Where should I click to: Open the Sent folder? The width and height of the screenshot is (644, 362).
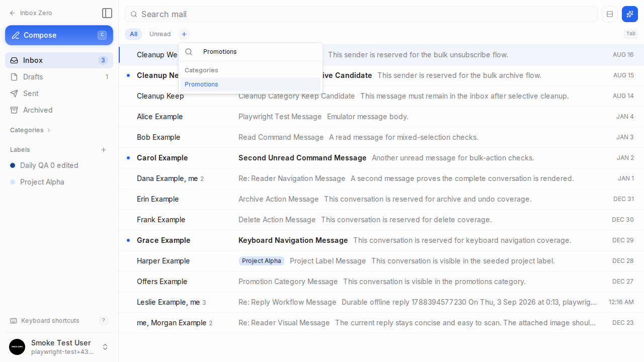(59, 94)
